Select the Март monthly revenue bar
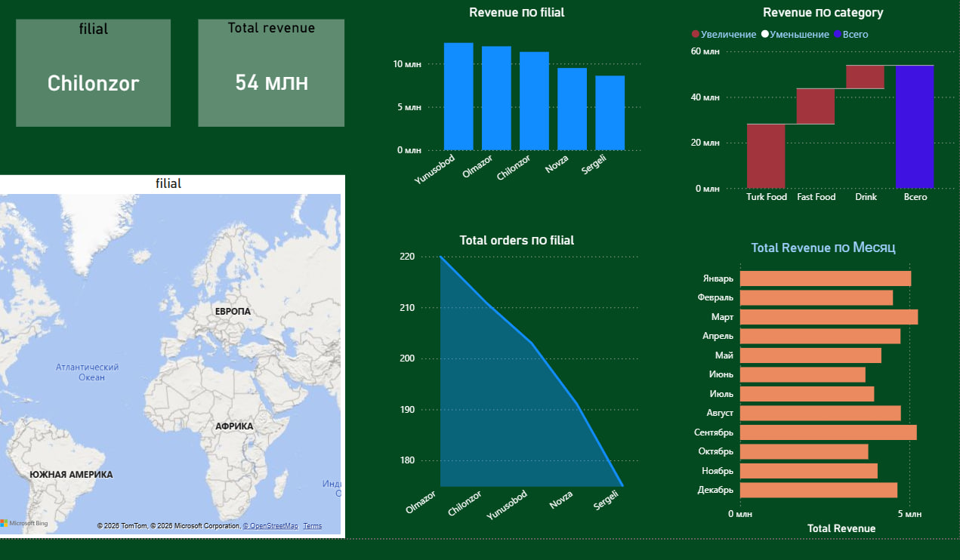Image resolution: width=960 pixels, height=560 pixels. (x=829, y=317)
